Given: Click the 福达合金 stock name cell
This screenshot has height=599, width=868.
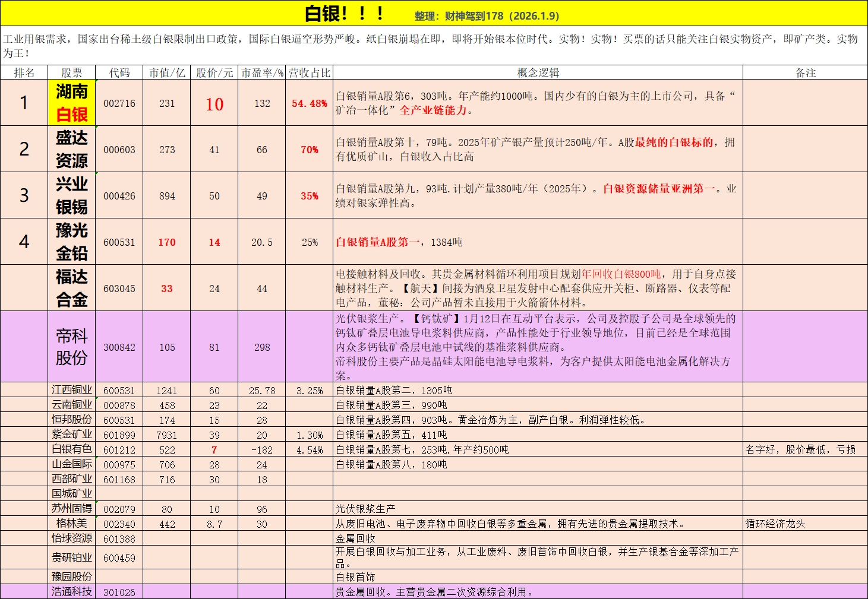Looking at the screenshot, I should pos(72,288).
